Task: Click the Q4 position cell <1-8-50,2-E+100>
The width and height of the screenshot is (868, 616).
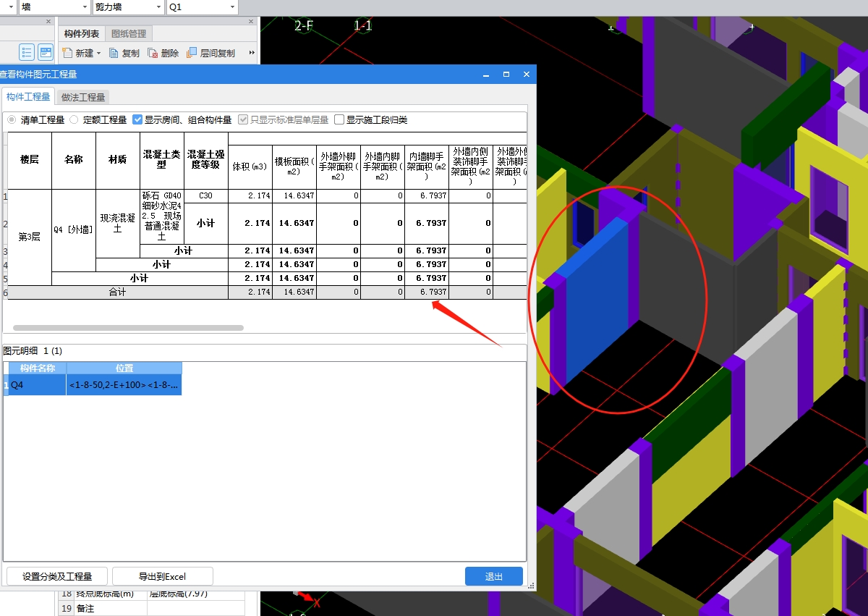Action: click(124, 385)
